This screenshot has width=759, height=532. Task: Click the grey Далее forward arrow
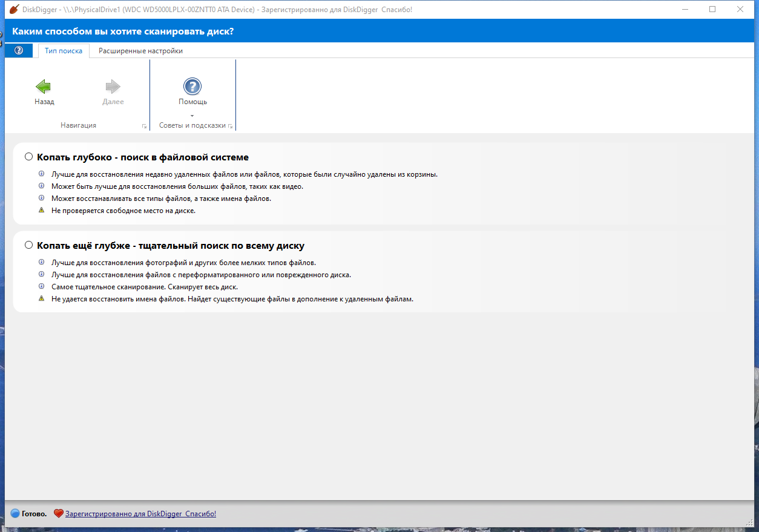(x=113, y=87)
